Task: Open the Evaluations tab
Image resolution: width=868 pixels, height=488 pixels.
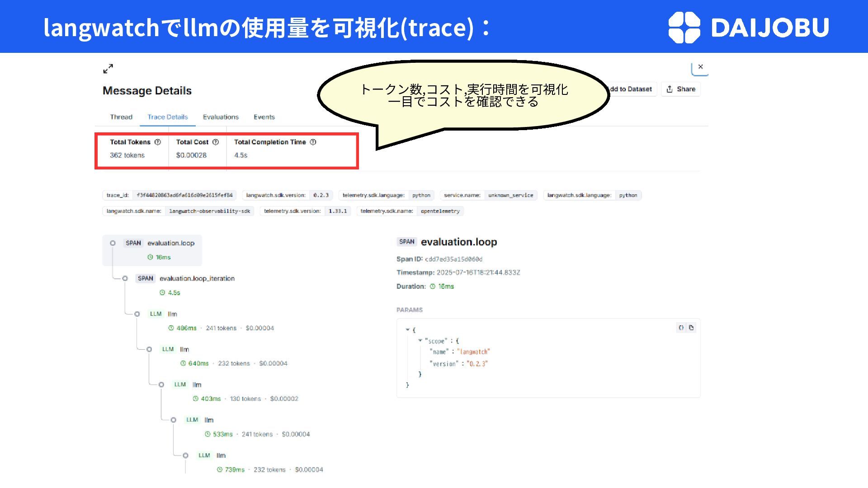Action: coord(221,117)
